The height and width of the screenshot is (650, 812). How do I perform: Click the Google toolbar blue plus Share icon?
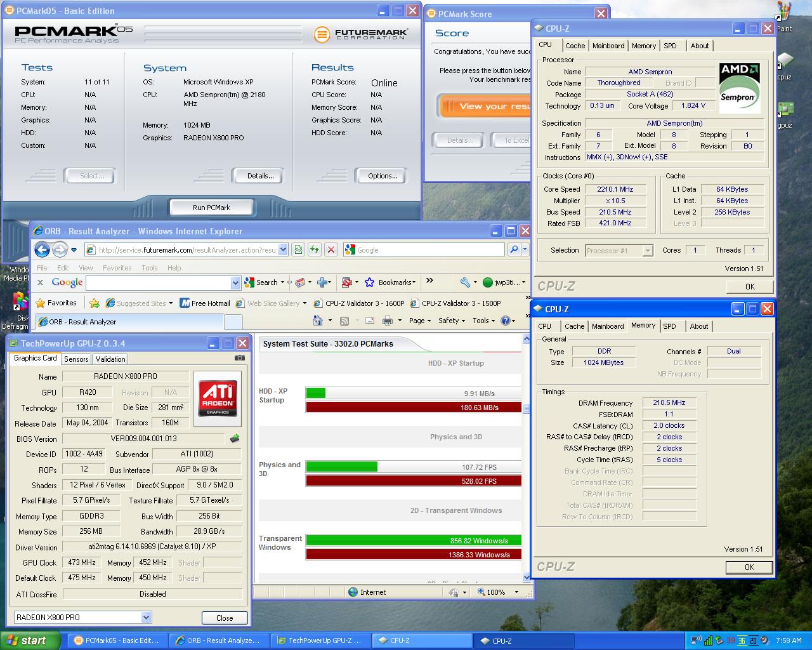click(322, 282)
